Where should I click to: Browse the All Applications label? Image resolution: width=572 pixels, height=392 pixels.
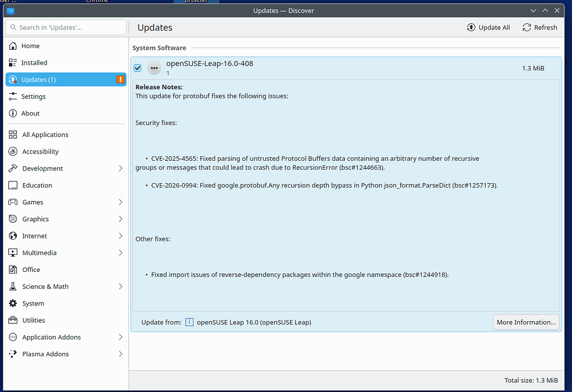click(45, 135)
